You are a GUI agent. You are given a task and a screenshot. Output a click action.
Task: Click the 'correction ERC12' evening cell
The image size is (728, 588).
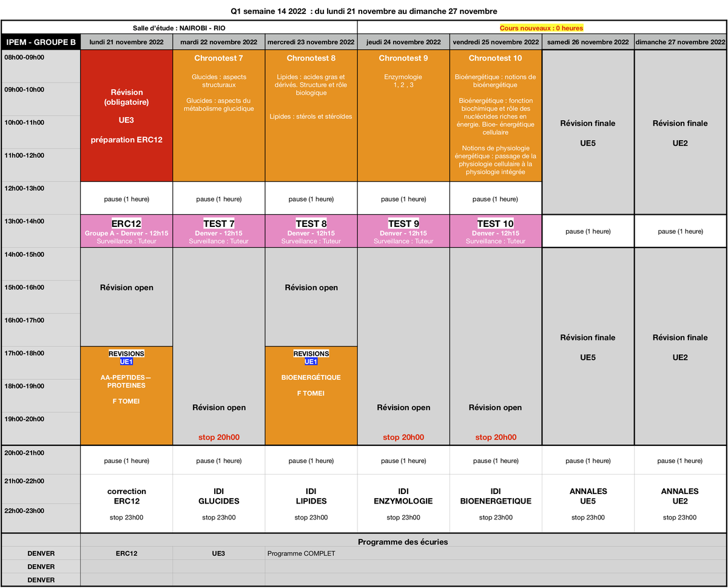tap(127, 504)
